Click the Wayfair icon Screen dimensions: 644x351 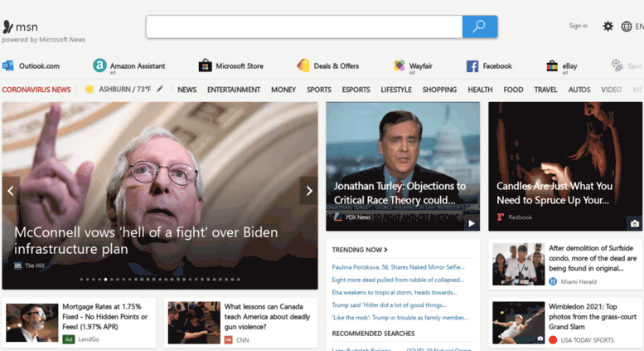tap(399, 66)
